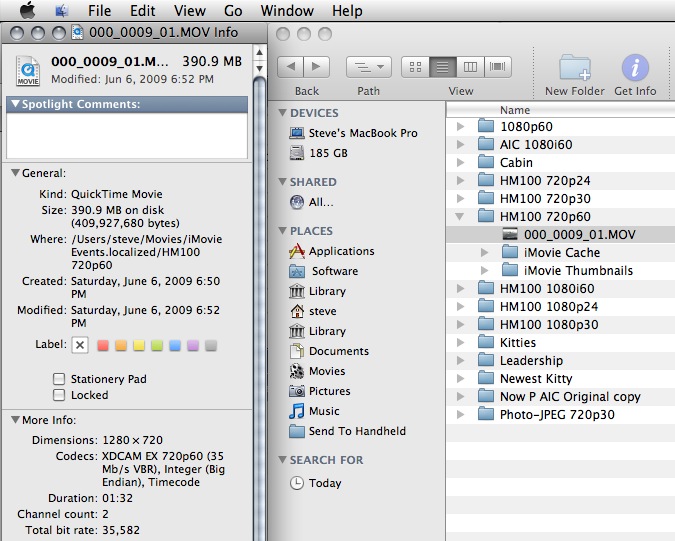Select the Now P AIC Original copy folder

click(560, 396)
